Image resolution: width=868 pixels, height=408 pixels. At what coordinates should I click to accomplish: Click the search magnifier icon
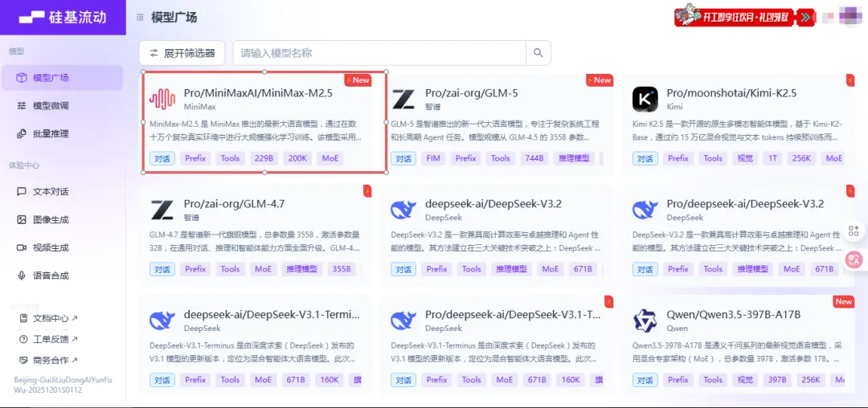pyautogui.click(x=538, y=53)
